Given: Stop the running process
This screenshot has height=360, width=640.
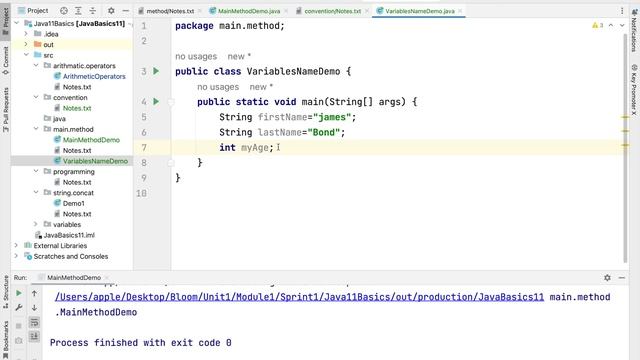Looking at the screenshot, I should [x=19, y=326].
